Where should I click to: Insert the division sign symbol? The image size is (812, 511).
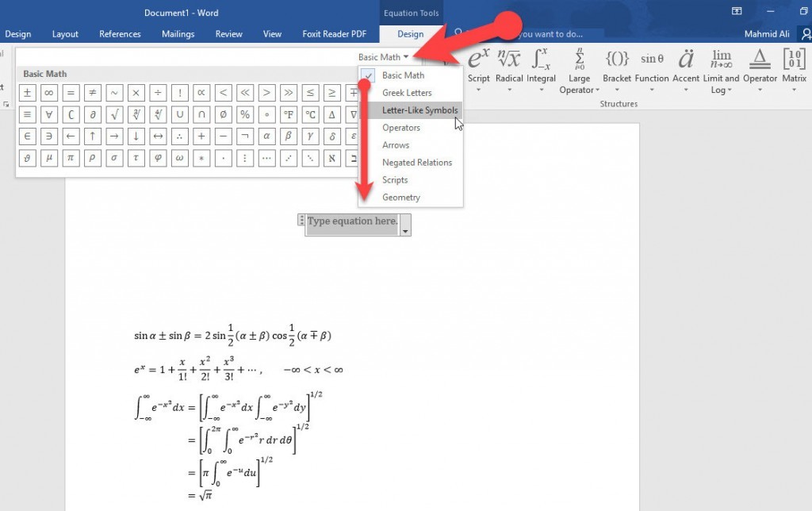coord(158,93)
